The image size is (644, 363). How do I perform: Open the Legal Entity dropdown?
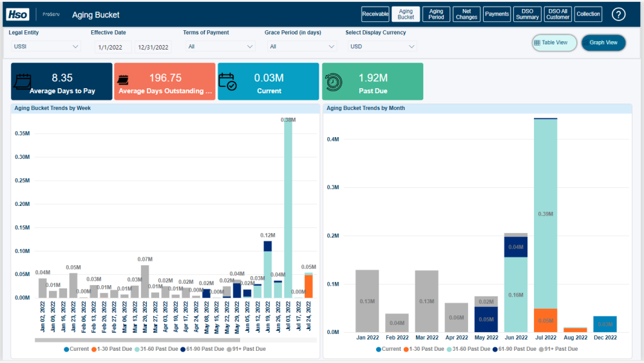point(45,46)
